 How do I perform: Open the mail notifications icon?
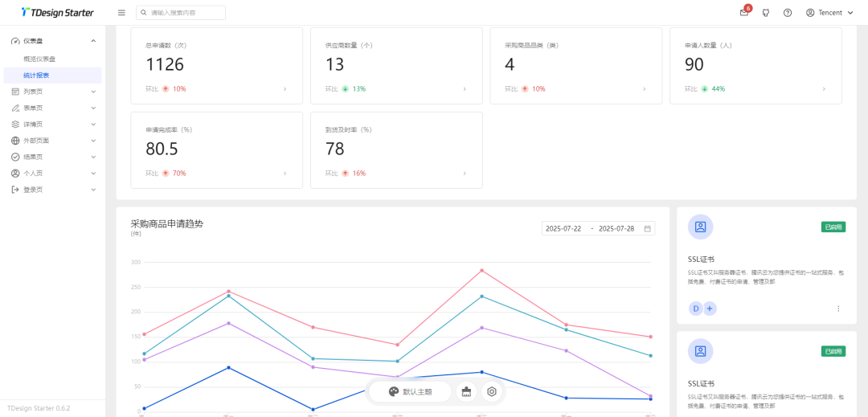tap(744, 13)
